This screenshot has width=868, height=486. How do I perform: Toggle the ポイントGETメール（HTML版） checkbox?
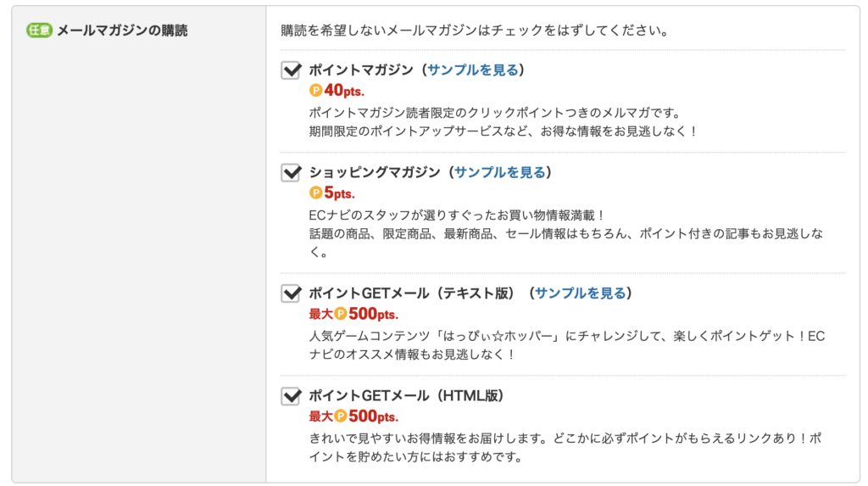(x=291, y=396)
